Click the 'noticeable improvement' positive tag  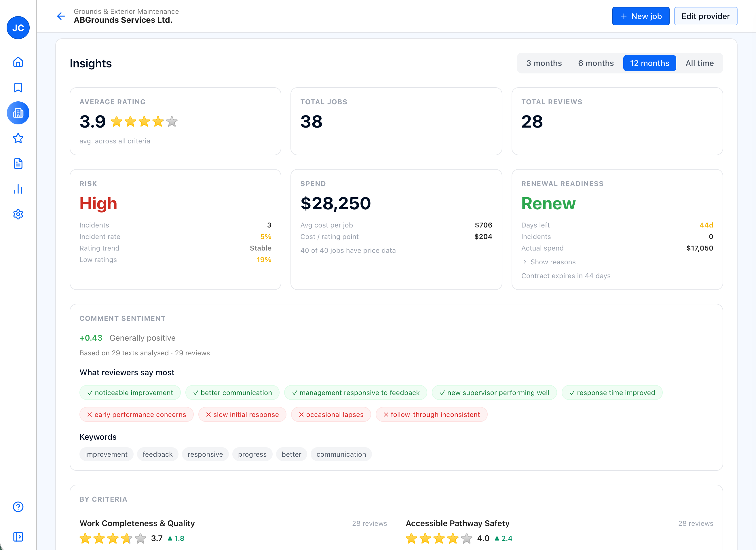point(130,393)
